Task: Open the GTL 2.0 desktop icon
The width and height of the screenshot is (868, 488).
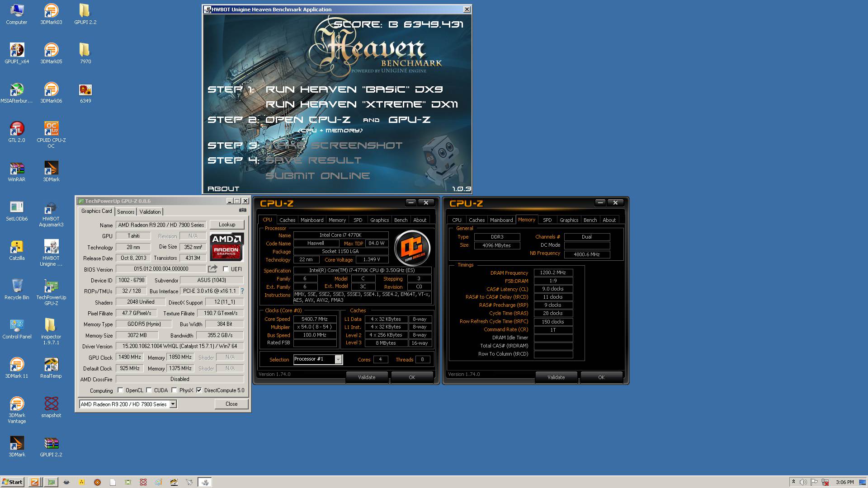Action: [17, 132]
